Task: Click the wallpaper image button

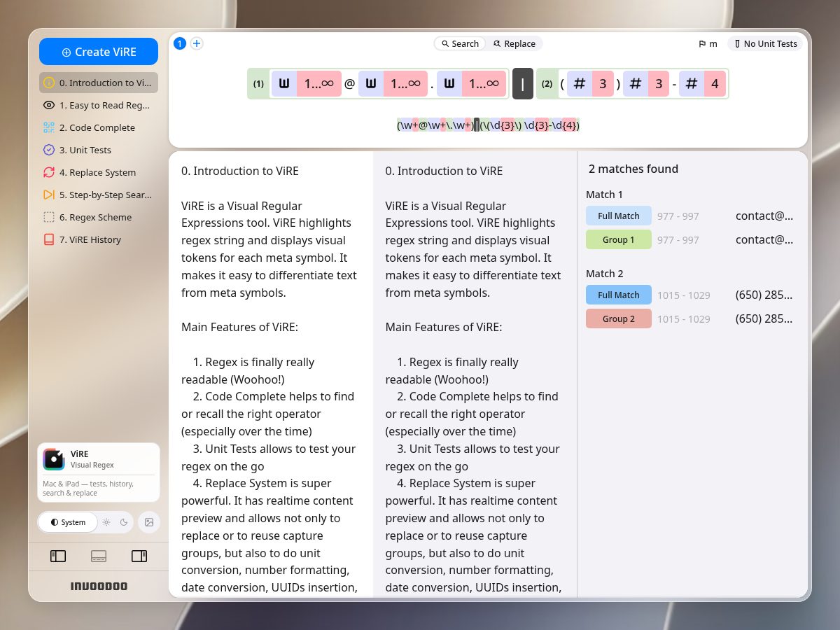Action: coord(148,522)
